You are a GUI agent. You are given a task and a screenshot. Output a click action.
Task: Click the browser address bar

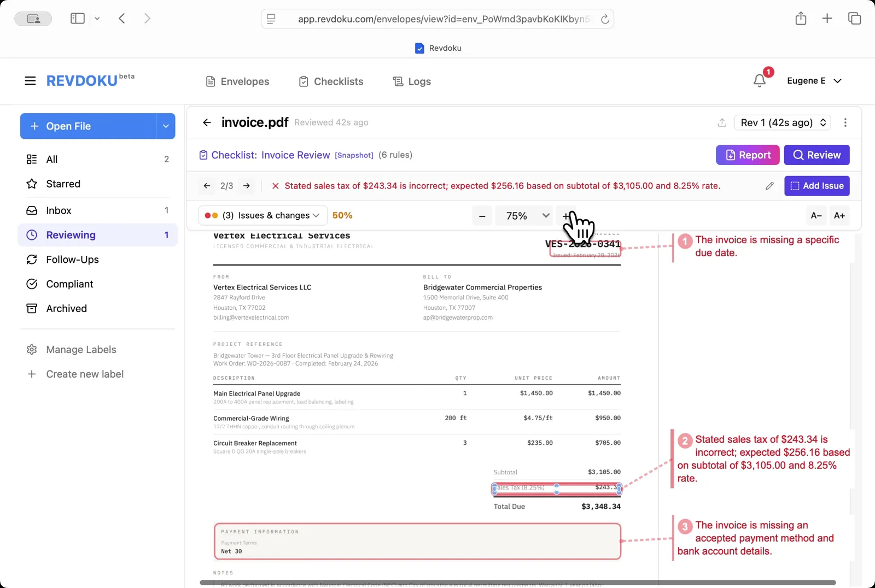437,18
